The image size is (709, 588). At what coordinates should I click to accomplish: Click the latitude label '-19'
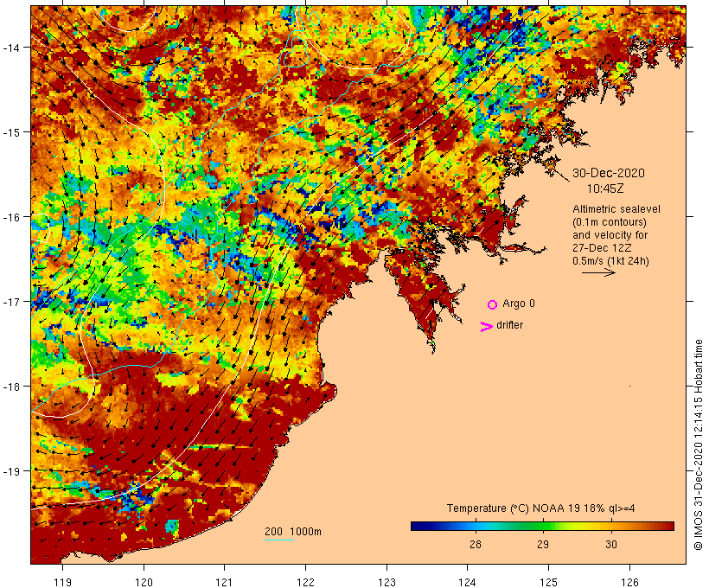[10, 471]
